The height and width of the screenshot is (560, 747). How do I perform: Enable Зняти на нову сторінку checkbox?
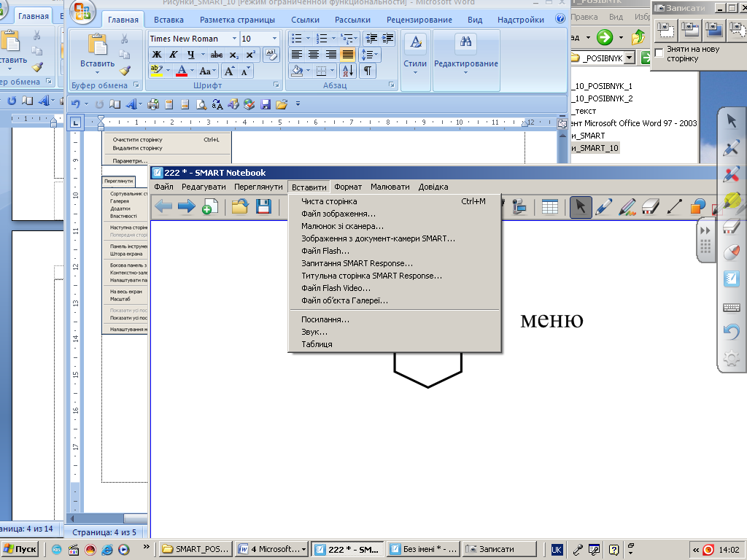[659, 52]
